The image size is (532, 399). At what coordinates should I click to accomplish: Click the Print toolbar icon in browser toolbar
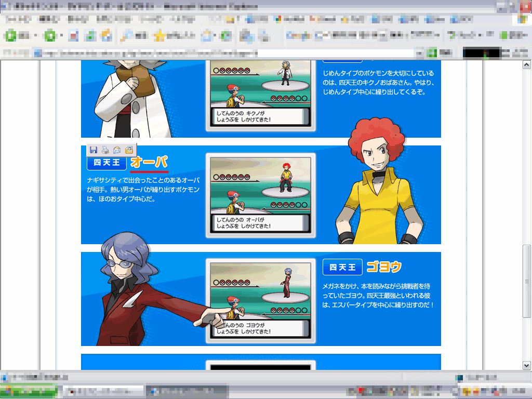pos(263,35)
